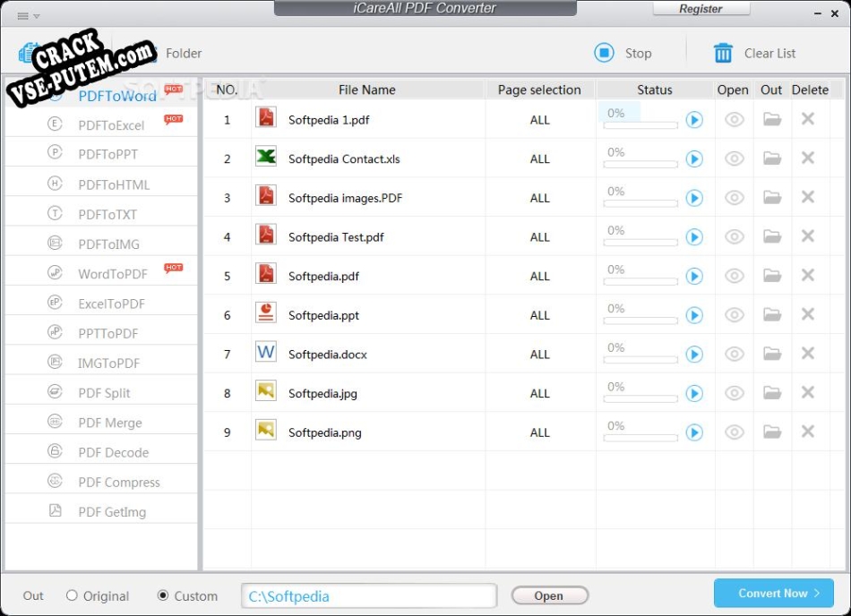Click play icon for Softpedia.pdf row

694,276
